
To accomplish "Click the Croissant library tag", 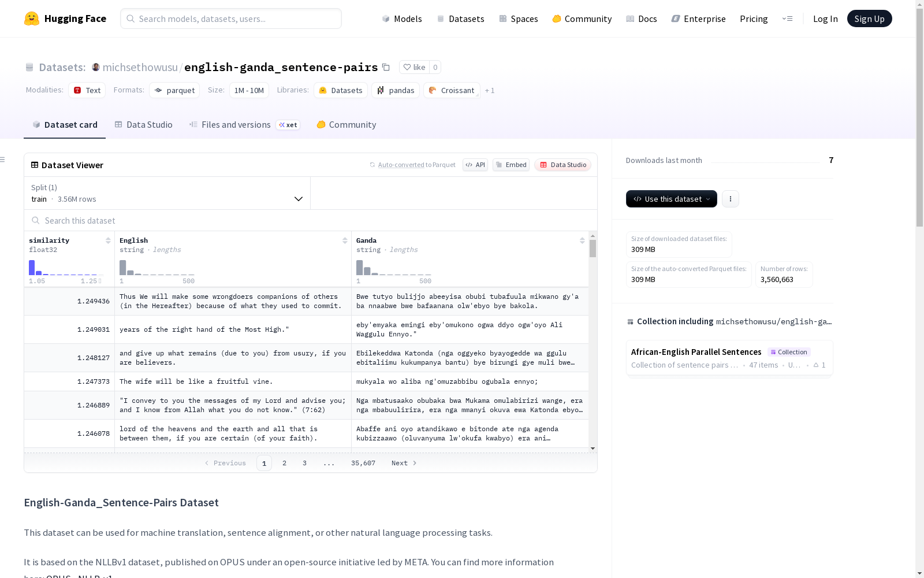I will pyautogui.click(x=452, y=90).
